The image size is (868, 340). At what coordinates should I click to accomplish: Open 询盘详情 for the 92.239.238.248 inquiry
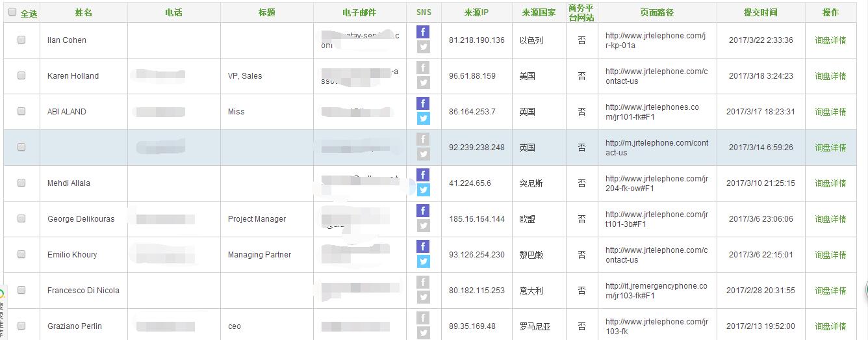click(x=830, y=148)
